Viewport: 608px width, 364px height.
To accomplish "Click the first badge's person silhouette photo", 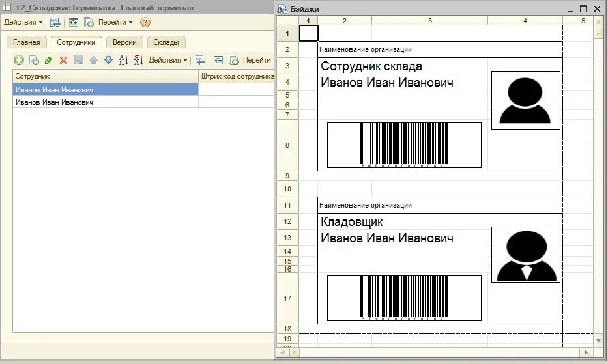I will pyautogui.click(x=525, y=100).
